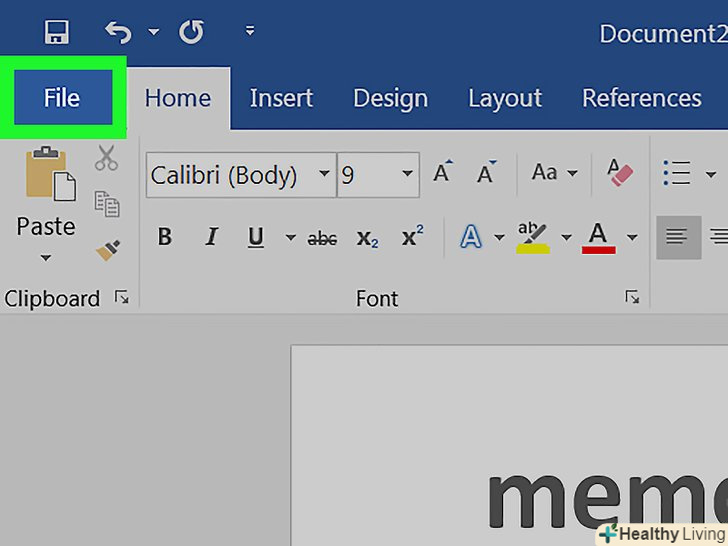
Task: Switch to the Home tab
Action: point(178,98)
